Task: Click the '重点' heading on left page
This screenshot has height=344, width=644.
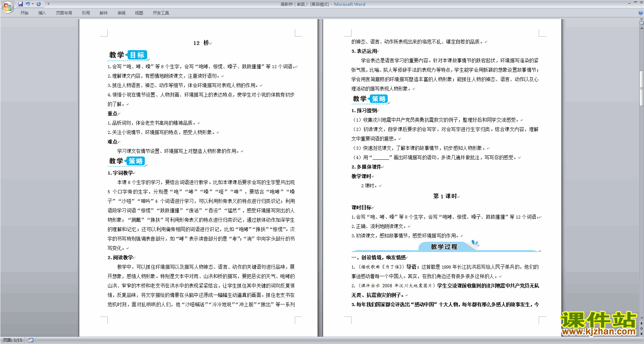Action: (x=112, y=114)
